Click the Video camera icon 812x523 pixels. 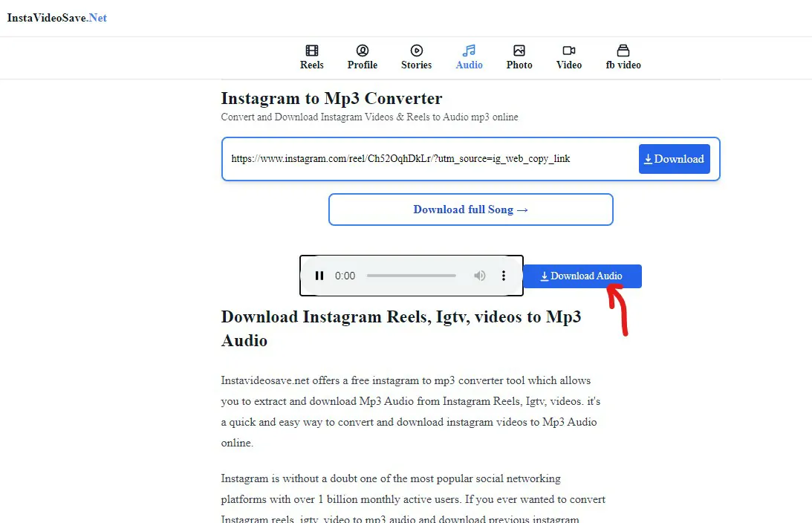pyautogui.click(x=569, y=51)
